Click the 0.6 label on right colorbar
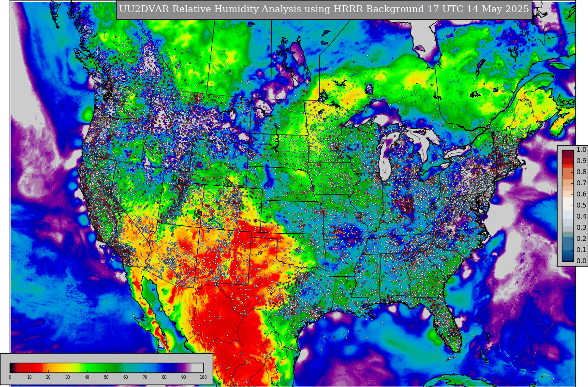588x387 pixels. point(581,194)
